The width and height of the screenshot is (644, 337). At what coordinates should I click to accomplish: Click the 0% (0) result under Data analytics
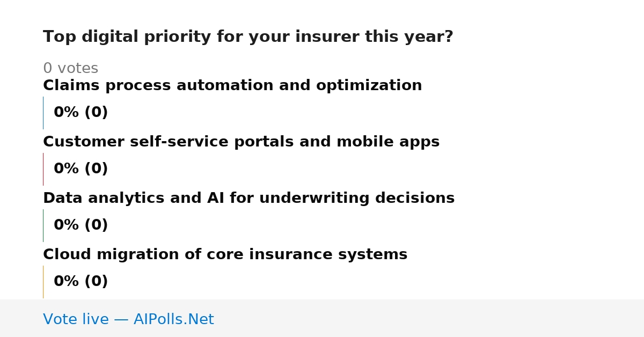pos(81,225)
